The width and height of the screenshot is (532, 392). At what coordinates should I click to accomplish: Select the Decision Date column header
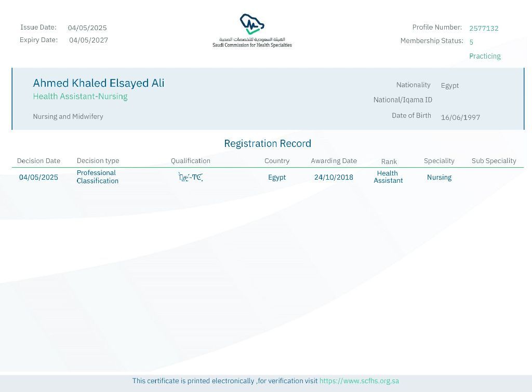[38, 161]
